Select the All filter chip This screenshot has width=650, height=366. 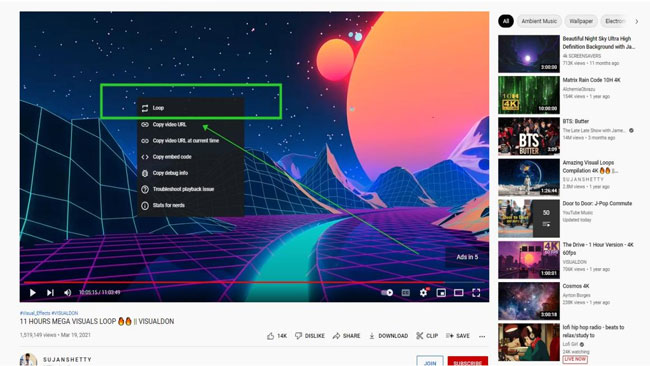(506, 21)
